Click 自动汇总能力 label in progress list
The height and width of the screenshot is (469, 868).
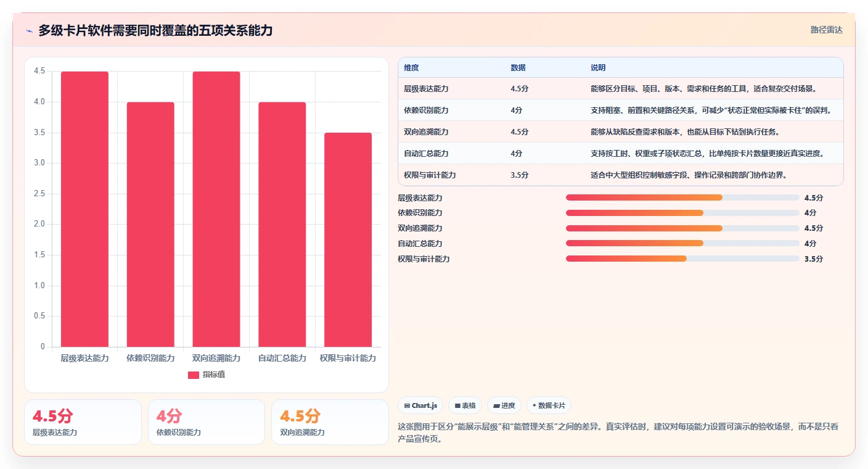pos(420,244)
